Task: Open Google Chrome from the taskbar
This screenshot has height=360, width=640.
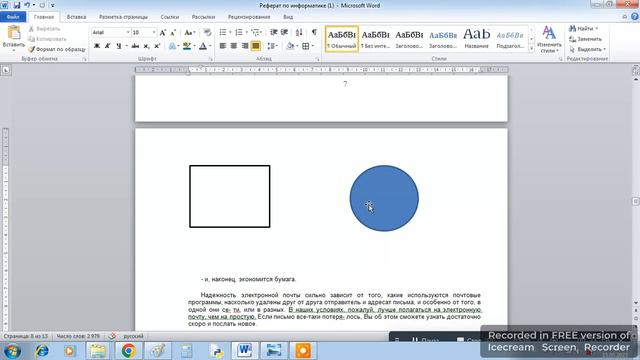Action: click(128, 351)
